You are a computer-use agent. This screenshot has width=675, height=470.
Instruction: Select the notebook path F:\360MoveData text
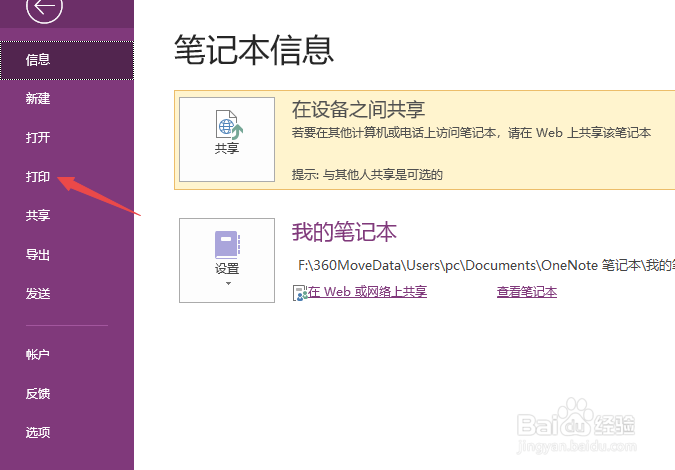[x=486, y=265]
